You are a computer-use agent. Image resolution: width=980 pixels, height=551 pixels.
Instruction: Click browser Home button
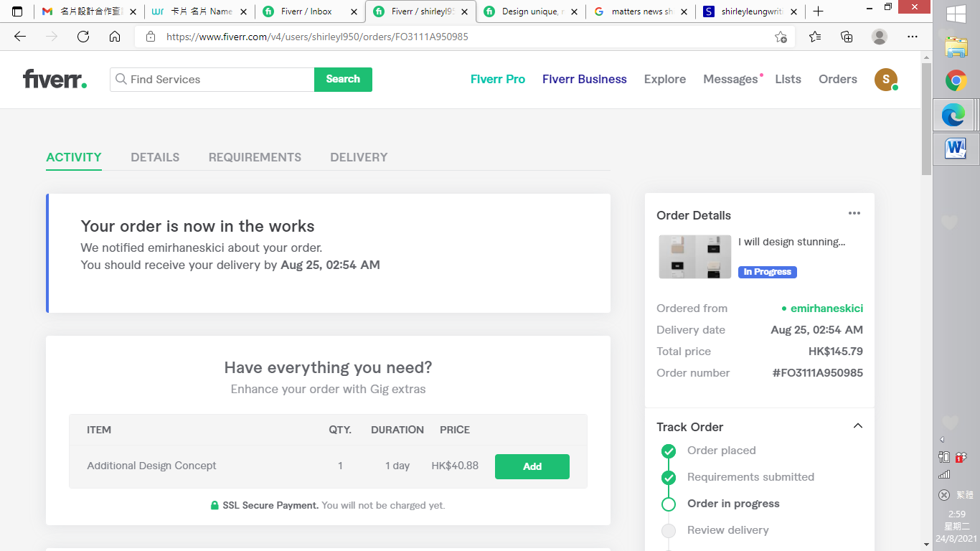[115, 37]
